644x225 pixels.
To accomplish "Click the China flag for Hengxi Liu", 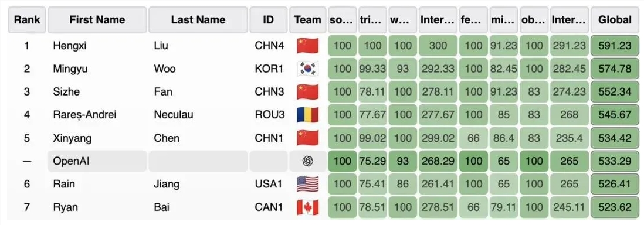I will pos(307,46).
